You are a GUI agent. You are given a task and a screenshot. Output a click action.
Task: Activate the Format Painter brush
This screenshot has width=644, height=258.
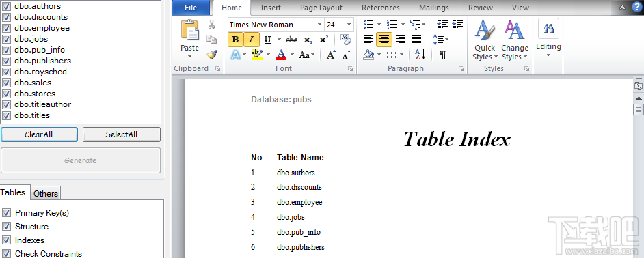coord(211,54)
